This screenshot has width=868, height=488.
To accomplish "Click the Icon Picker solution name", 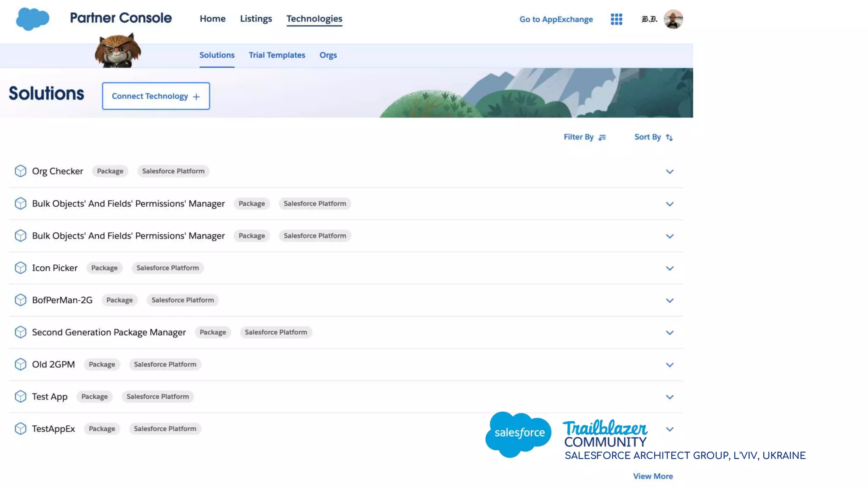I will [x=55, y=268].
